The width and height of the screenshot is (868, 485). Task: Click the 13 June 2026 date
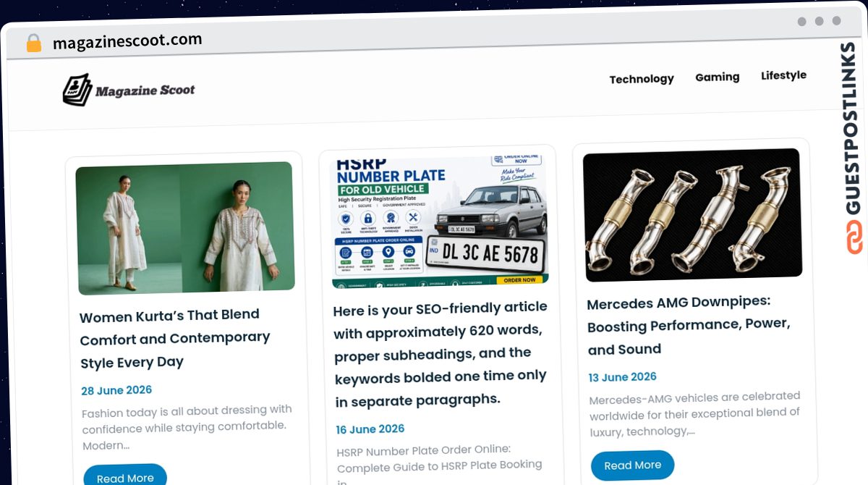pyautogui.click(x=623, y=377)
